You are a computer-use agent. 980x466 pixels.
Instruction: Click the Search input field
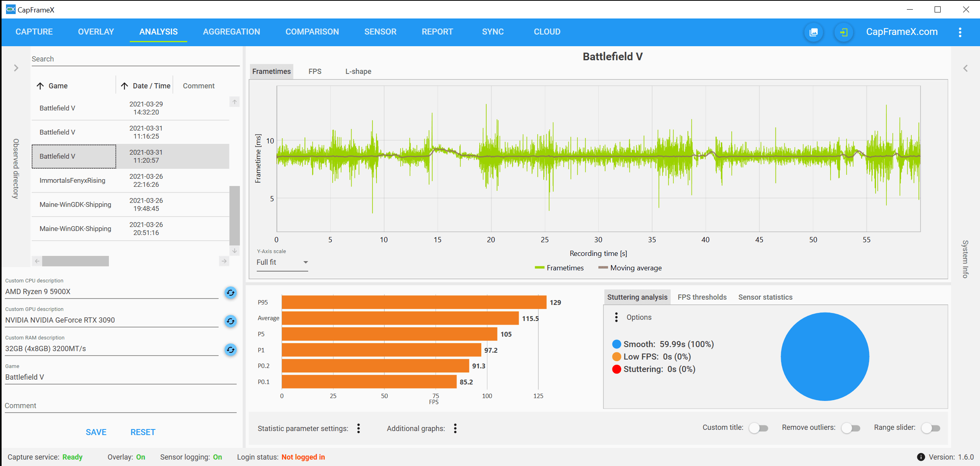click(x=136, y=59)
